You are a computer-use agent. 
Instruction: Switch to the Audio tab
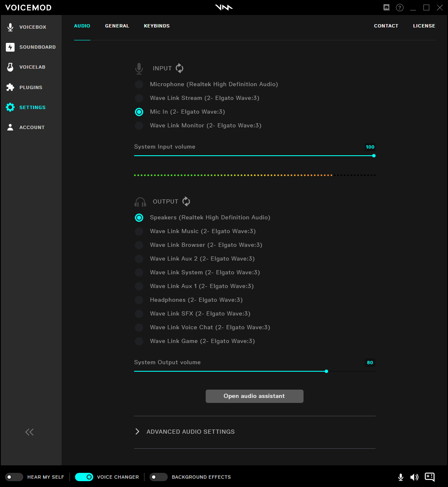pos(82,26)
